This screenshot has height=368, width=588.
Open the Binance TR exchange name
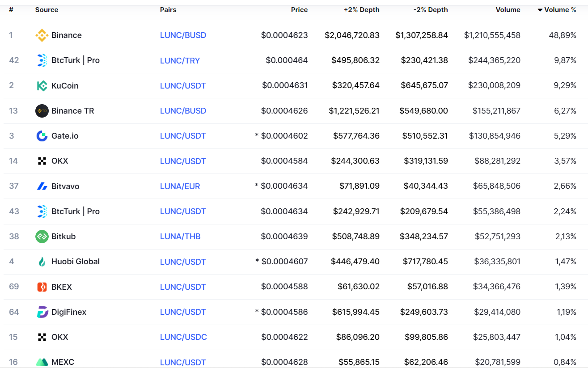point(73,111)
